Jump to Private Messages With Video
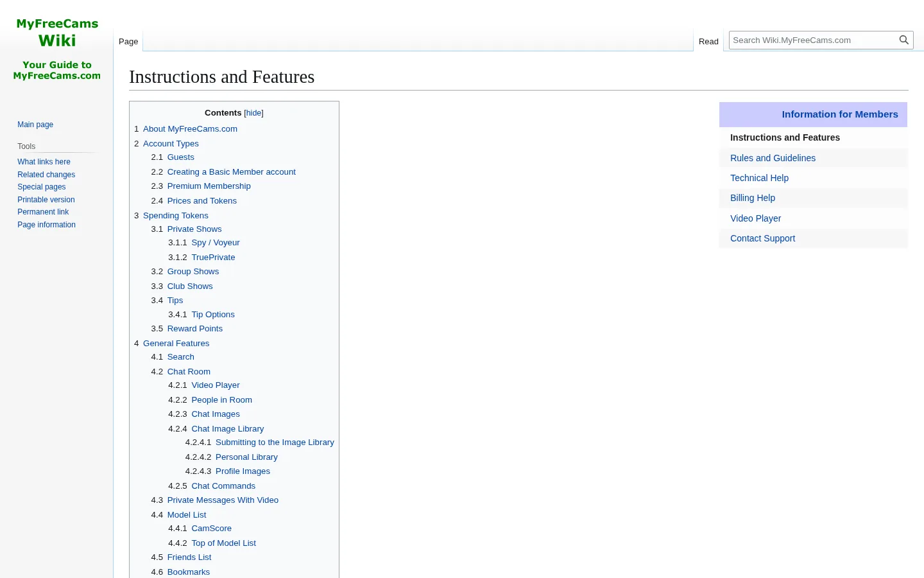This screenshot has height=578, width=924. (223, 500)
